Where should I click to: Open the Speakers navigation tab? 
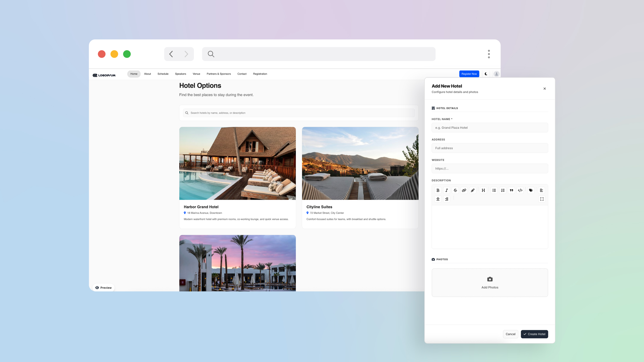click(181, 74)
